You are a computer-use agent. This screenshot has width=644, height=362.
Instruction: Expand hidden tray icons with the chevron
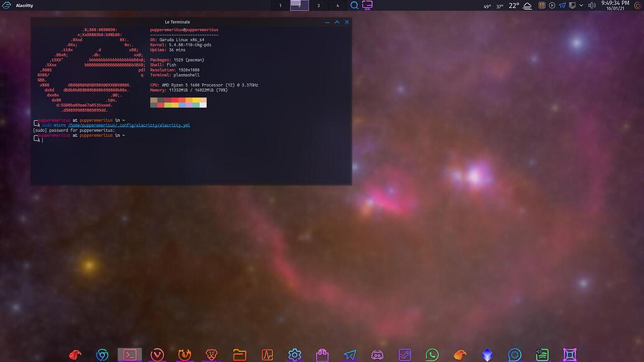click(x=581, y=5)
